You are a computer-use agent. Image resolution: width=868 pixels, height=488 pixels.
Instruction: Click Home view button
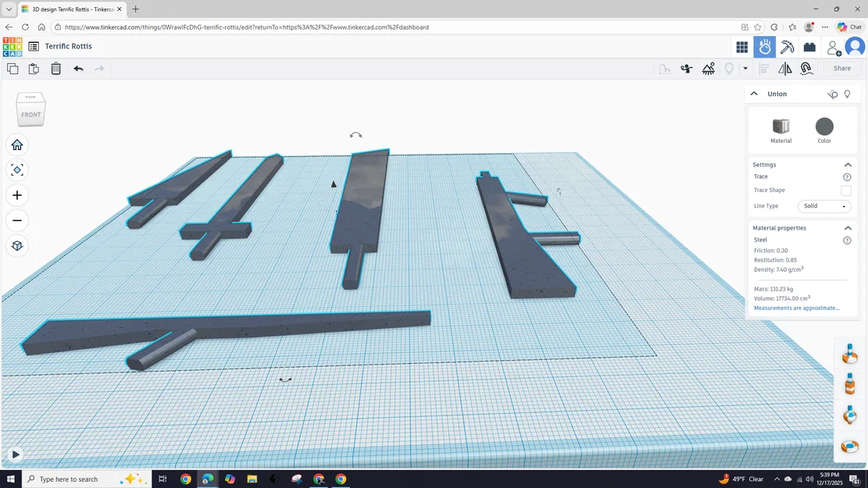click(17, 145)
